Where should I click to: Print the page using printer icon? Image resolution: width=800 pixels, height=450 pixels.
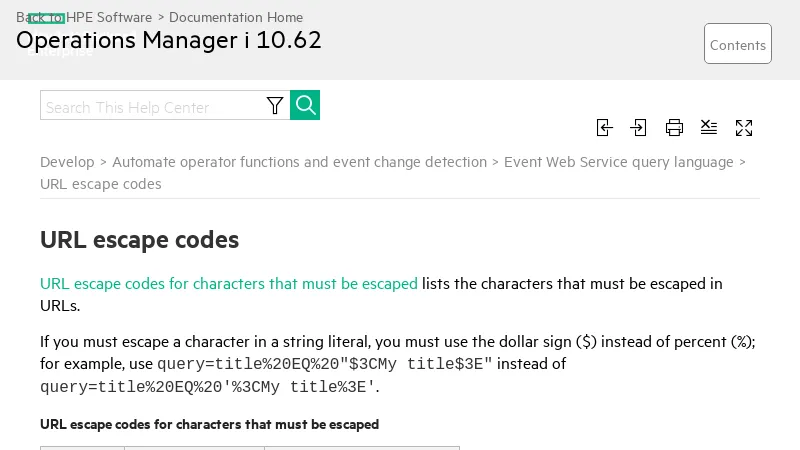click(x=674, y=127)
